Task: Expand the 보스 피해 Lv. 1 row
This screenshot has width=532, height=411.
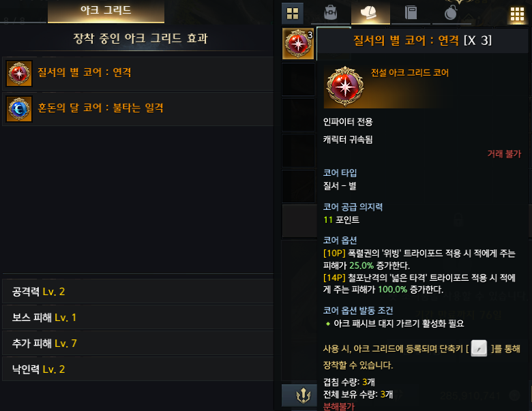Action: (138, 317)
